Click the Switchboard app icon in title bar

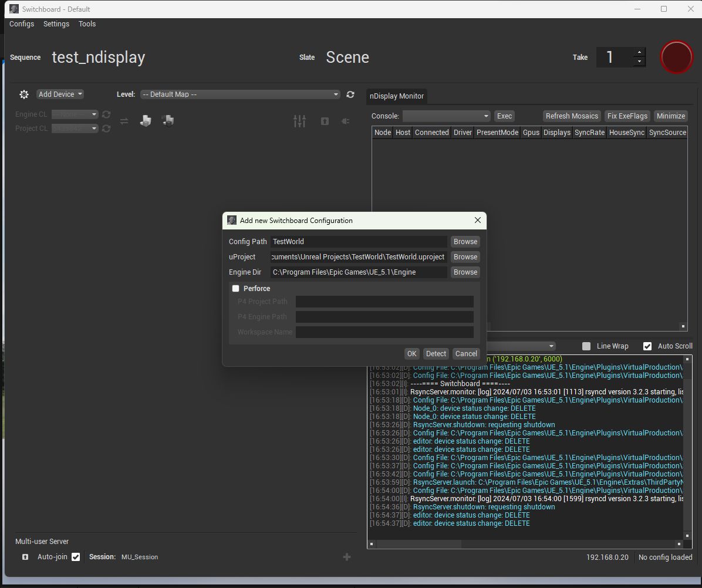(x=14, y=9)
